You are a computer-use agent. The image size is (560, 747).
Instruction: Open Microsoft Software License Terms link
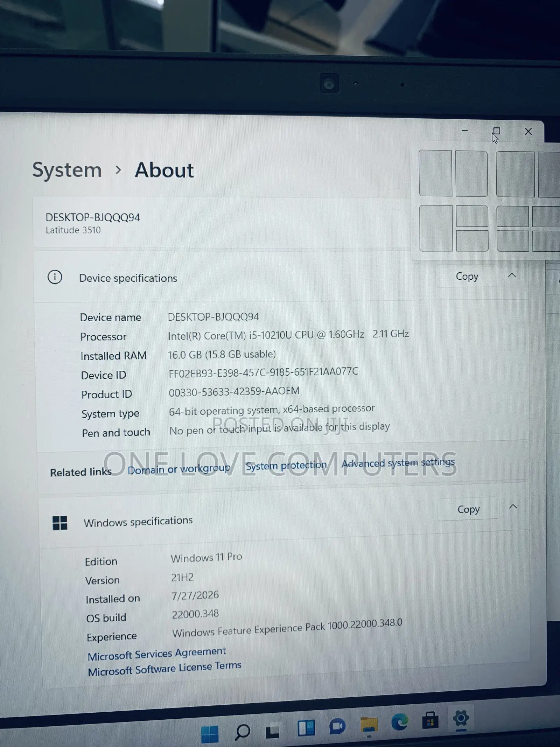point(164,669)
